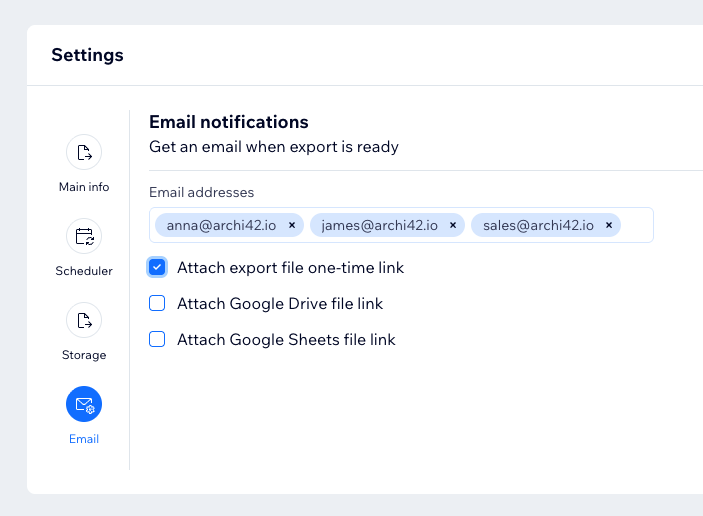This screenshot has width=703, height=516.
Task: Switch to Storage tab label
Action: pos(84,355)
